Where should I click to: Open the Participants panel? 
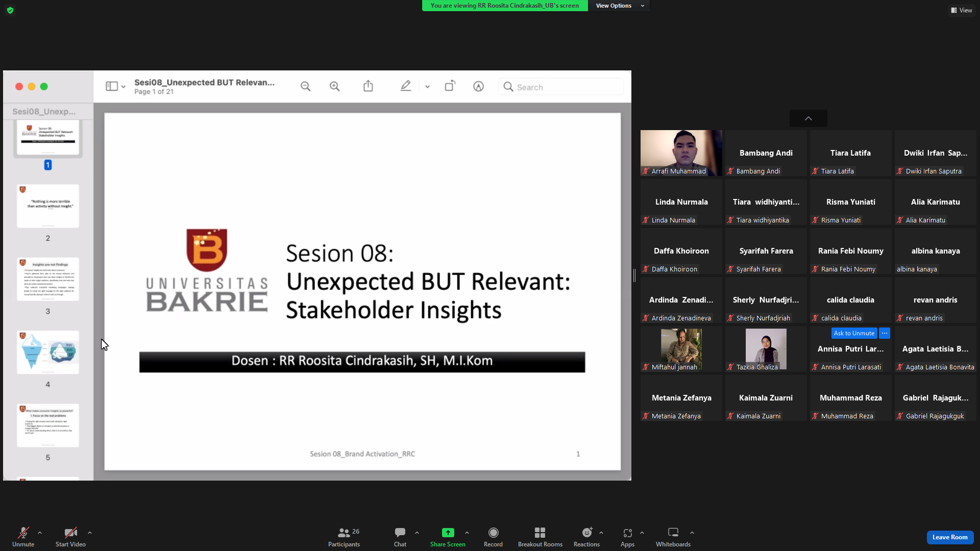[344, 537]
